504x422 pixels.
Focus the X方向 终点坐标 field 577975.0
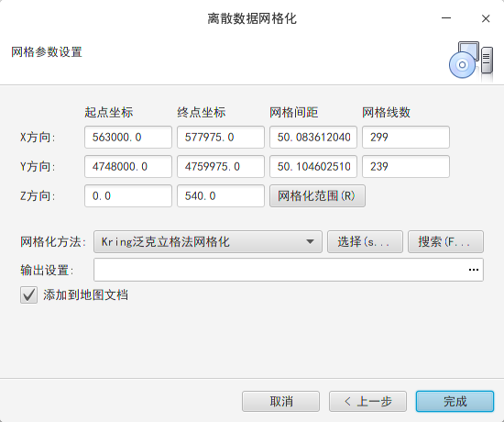click(x=221, y=137)
